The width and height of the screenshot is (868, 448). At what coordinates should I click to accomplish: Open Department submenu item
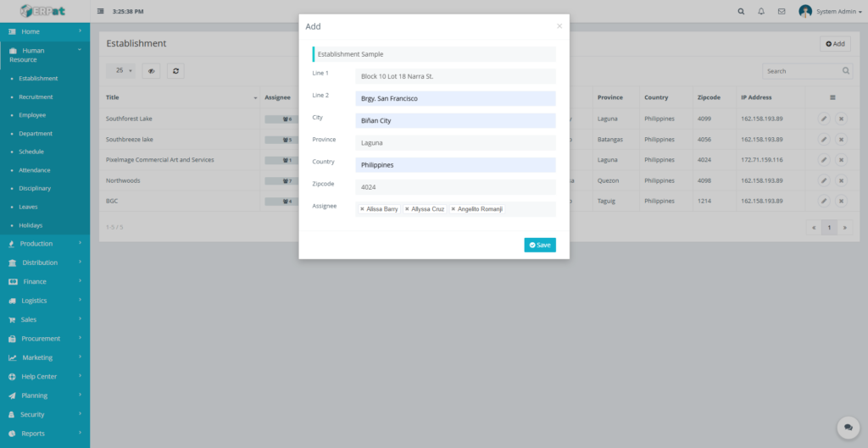click(x=36, y=133)
